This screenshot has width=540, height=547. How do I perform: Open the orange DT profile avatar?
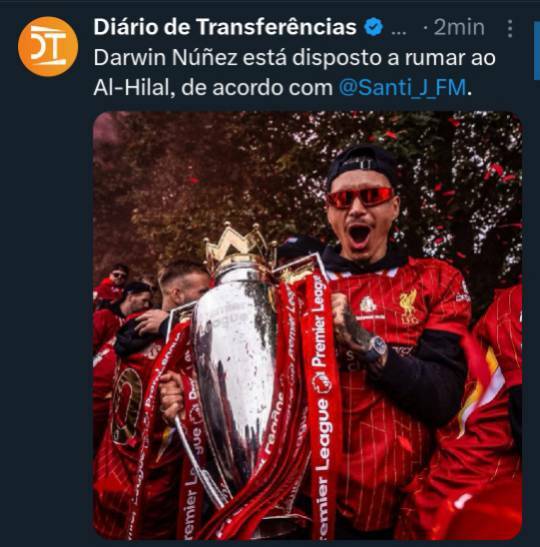click(x=48, y=46)
